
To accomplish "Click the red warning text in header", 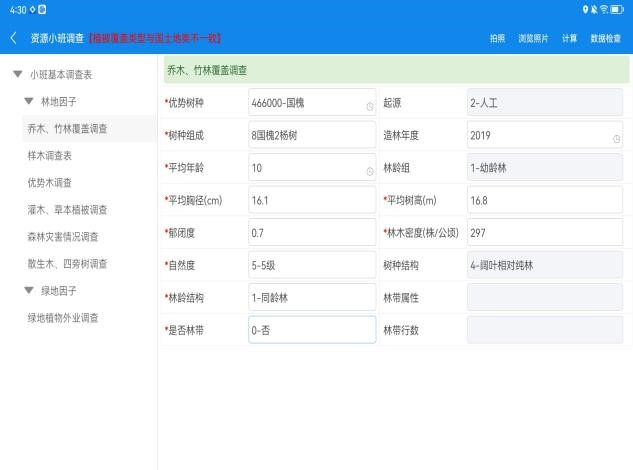I will coord(155,38).
